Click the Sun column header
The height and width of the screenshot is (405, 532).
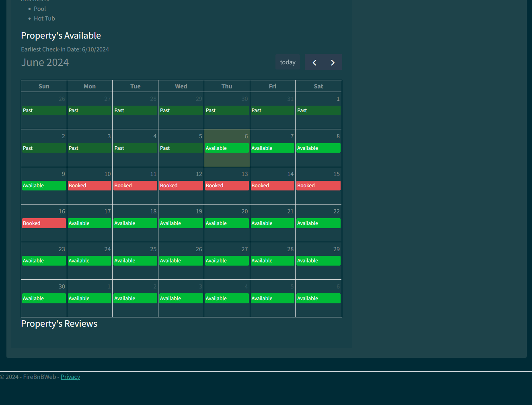(x=44, y=86)
